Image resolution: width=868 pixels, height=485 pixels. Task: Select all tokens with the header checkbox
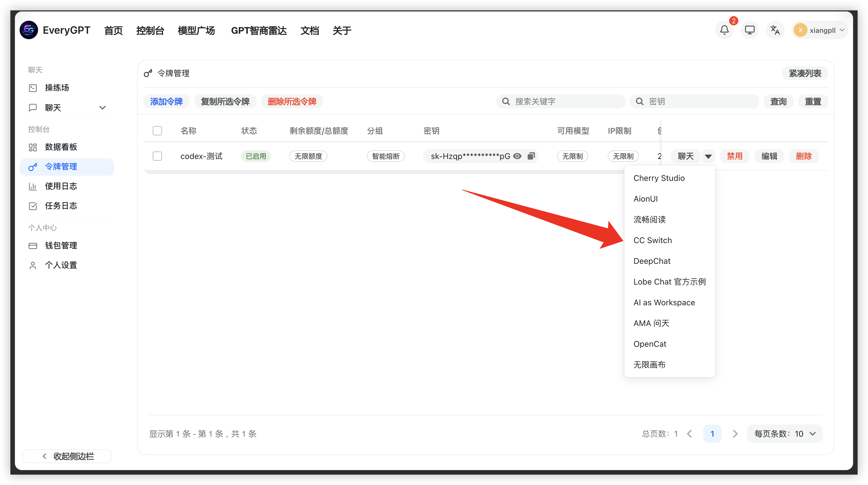[x=157, y=131]
